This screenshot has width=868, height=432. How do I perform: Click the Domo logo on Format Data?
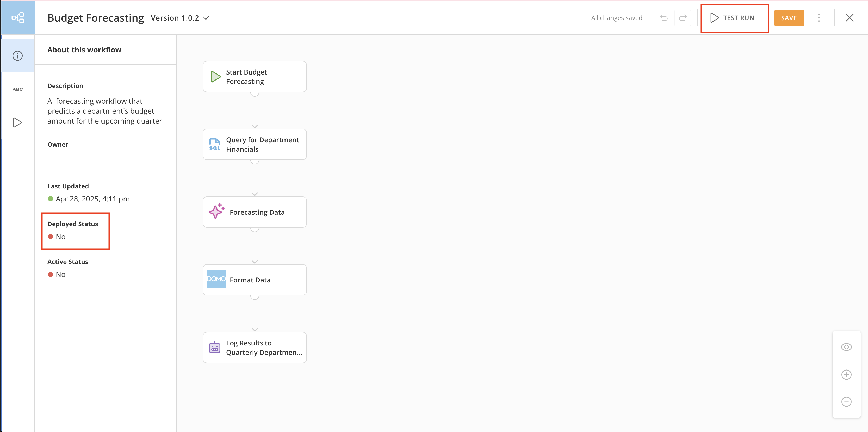pyautogui.click(x=216, y=279)
